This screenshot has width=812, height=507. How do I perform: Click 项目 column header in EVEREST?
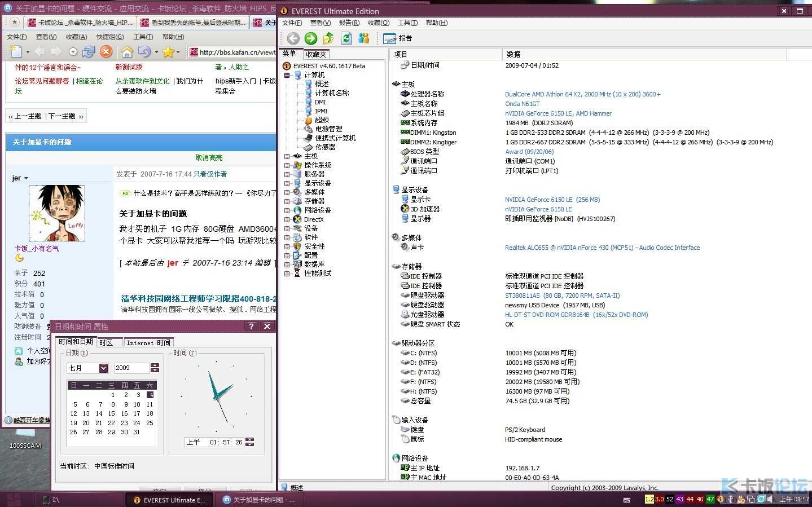click(446, 54)
